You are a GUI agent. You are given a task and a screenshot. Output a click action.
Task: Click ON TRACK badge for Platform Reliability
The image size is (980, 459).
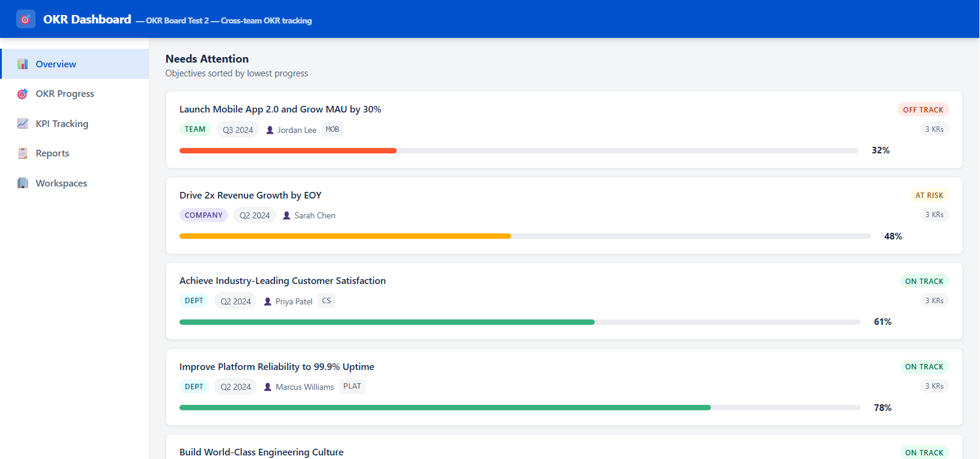924,367
